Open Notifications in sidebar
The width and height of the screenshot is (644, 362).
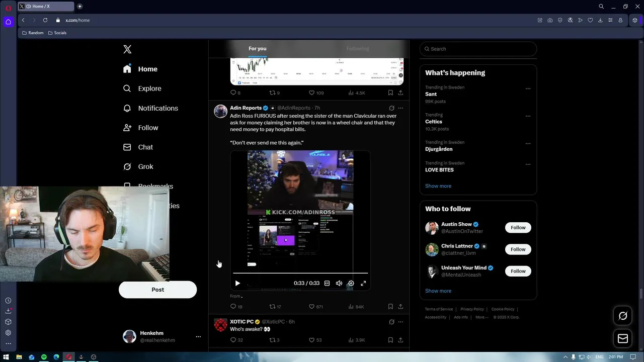coord(150,108)
